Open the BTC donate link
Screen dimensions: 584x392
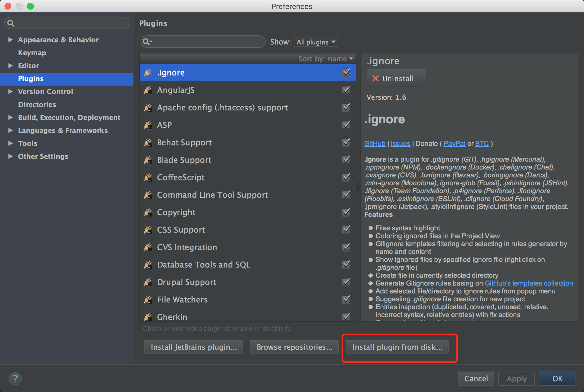point(482,144)
